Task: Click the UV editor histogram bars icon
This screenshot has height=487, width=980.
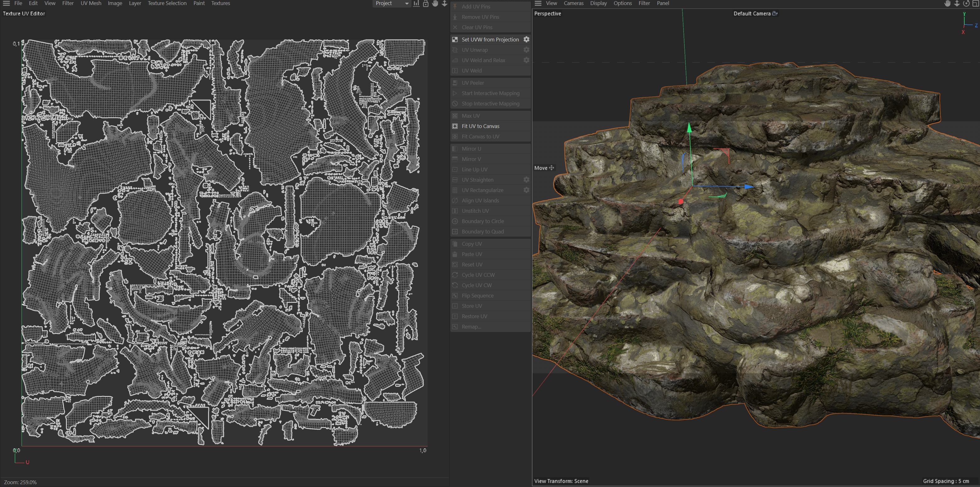Action: [x=416, y=3]
